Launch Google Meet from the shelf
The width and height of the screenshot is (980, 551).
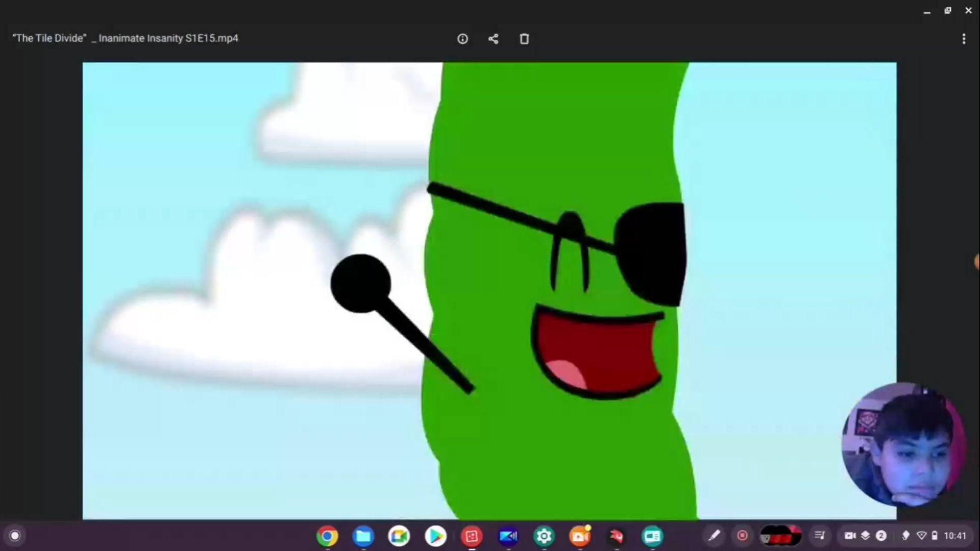point(399,536)
